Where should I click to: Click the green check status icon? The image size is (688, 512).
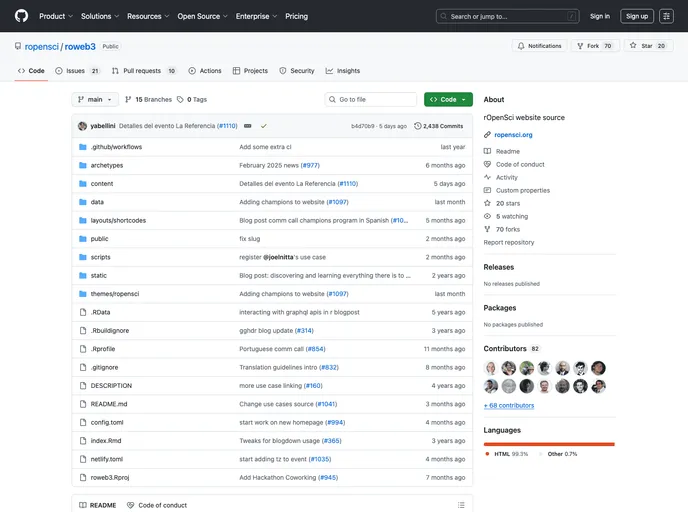[x=263, y=126]
